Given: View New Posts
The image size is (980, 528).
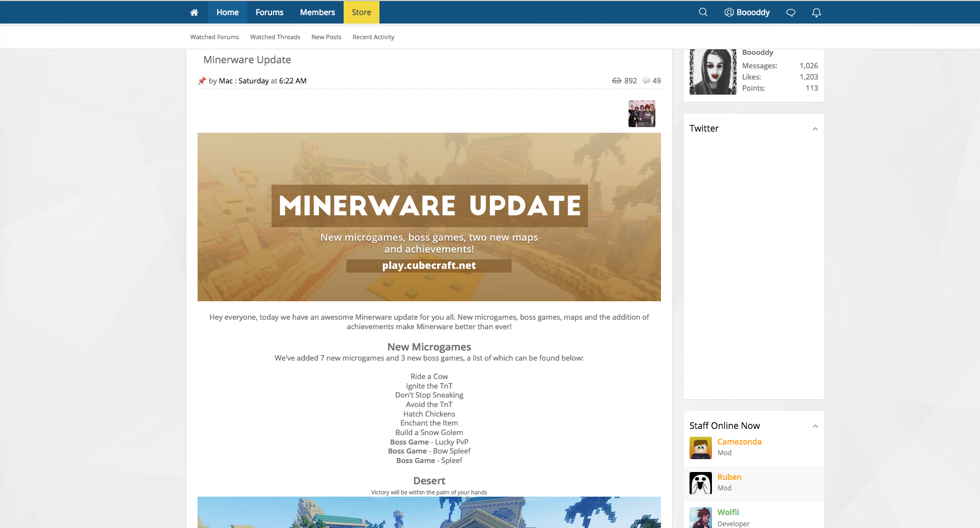Looking at the screenshot, I should (x=326, y=37).
